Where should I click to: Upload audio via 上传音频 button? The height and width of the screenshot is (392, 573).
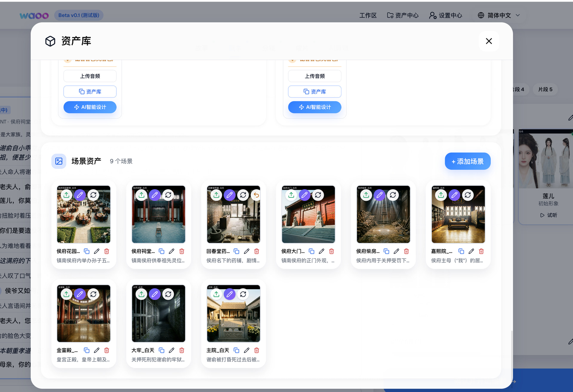point(90,76)
